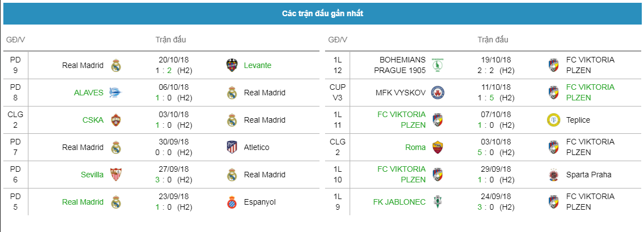Click the Sevilla club logo

116,175
